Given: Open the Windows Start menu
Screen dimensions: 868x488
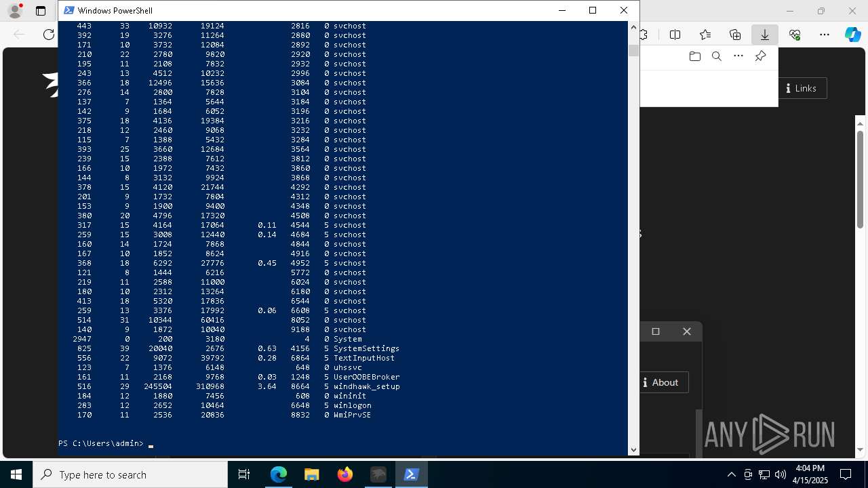Looking at the screenshot, I should click(16, 474).
